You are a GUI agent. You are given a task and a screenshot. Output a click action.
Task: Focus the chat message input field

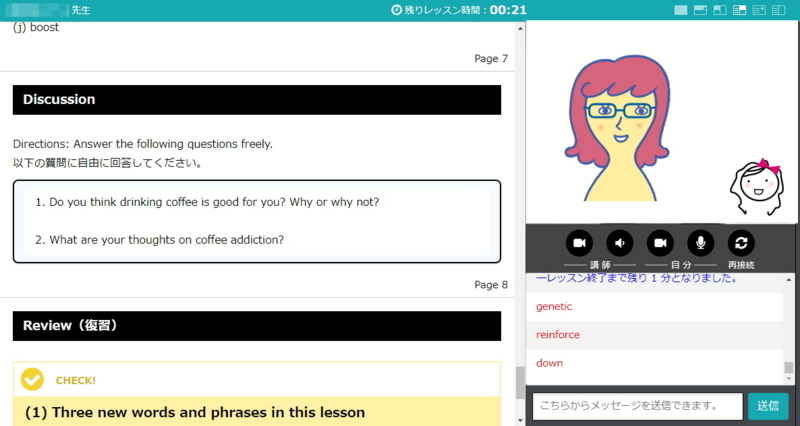click(x=637, y=406)
